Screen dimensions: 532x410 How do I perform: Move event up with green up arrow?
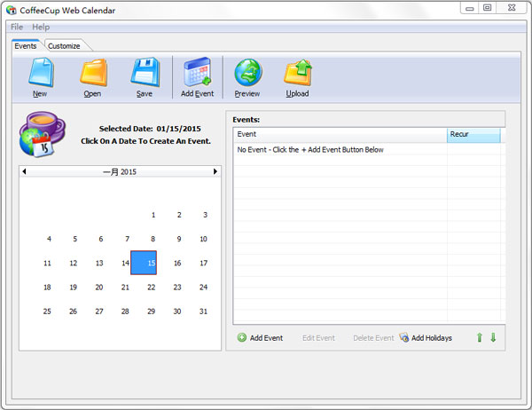480,337
